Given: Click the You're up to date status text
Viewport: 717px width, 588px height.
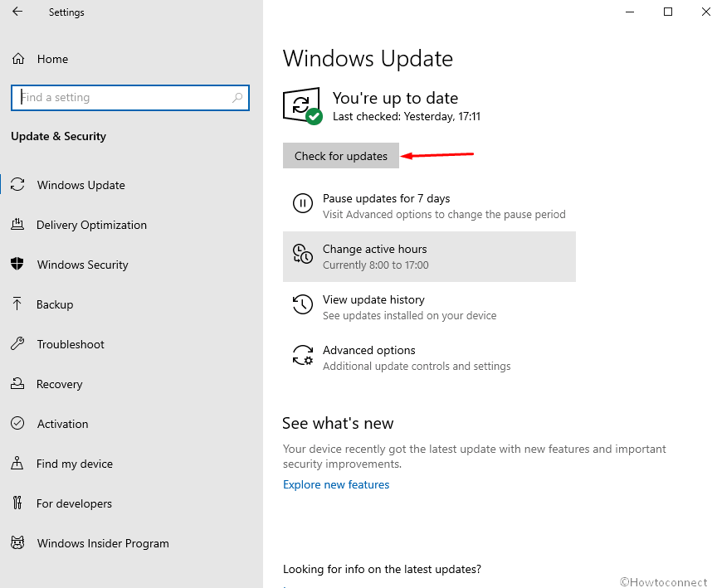Looking at the screenshot, I should click(x=396, y=98).
